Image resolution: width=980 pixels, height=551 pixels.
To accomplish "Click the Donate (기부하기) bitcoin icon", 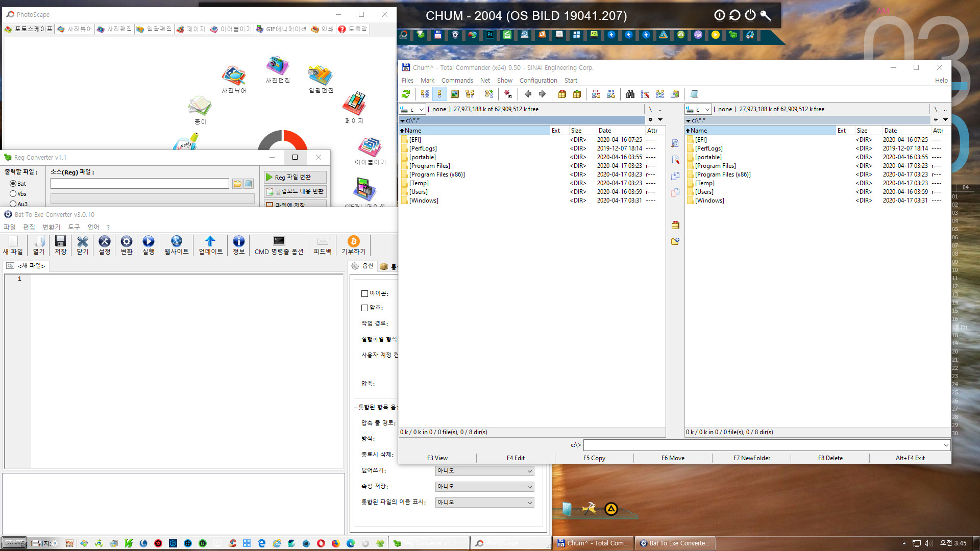I will (354, 245).
